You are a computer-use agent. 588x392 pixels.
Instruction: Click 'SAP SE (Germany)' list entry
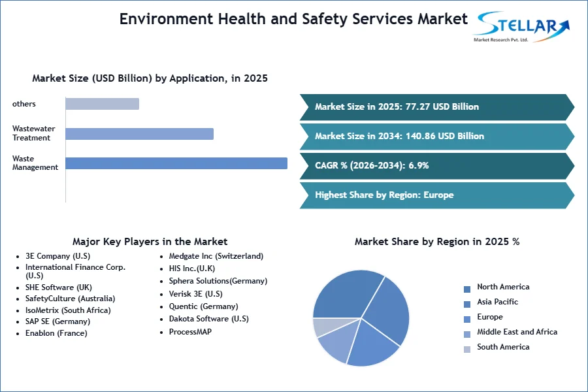(x=57, y=321)
